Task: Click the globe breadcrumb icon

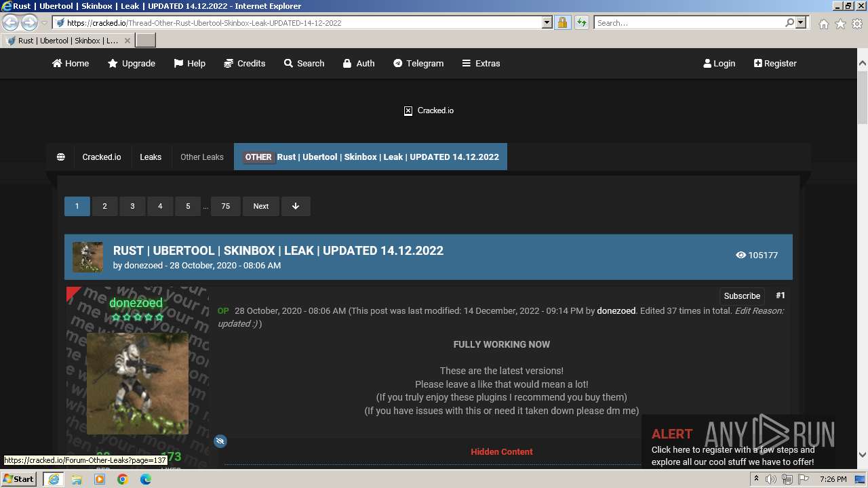Action: coord(60,157)
